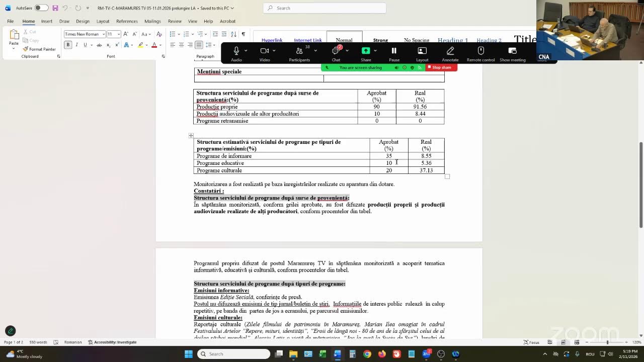644x362 pixels.
Task: Click Stop share in Zoom
Action: coord(441,67)
